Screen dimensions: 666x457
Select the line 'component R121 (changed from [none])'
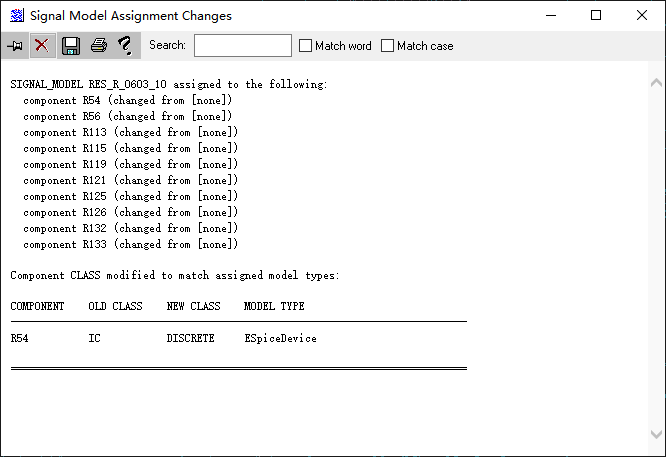tap(130, 181)
